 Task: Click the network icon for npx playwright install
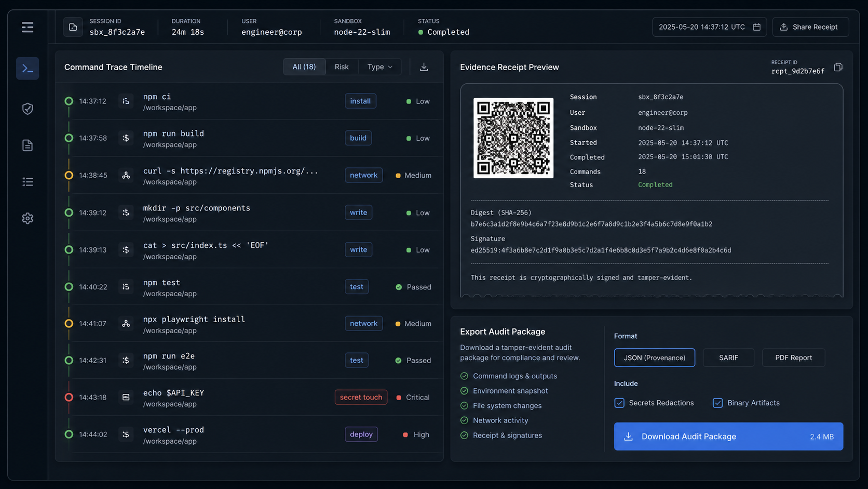click(x=126, y=323)
